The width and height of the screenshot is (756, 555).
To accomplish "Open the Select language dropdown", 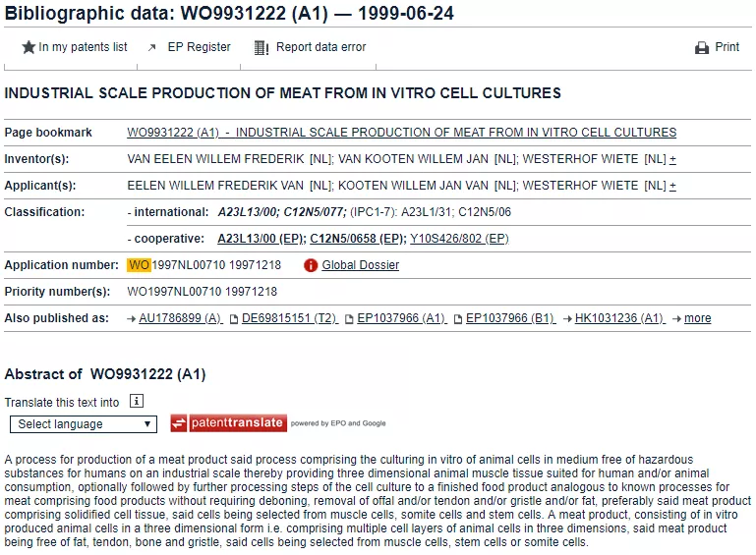I will click(84, 424).
